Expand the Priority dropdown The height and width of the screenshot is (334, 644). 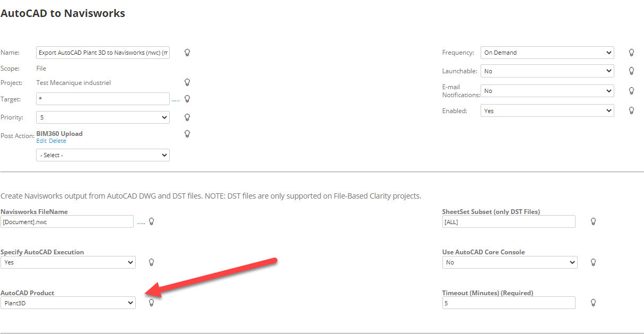tap(102, 117)
